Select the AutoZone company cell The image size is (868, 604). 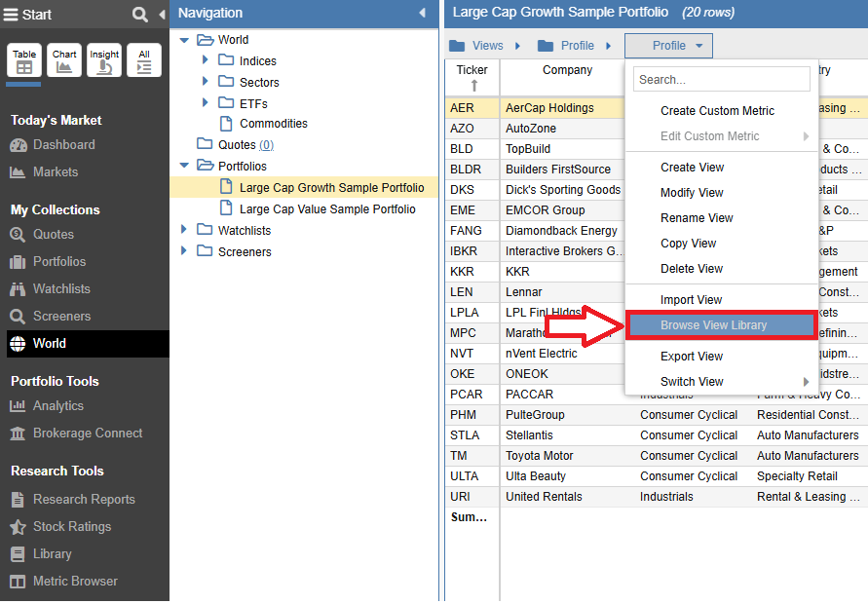(x=562, y=129)
